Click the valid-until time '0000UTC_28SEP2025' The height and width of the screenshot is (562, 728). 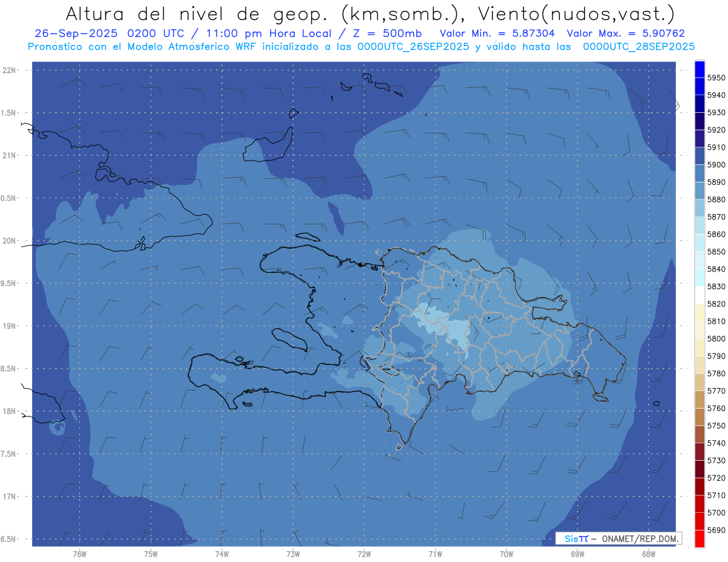coord(639,47)
